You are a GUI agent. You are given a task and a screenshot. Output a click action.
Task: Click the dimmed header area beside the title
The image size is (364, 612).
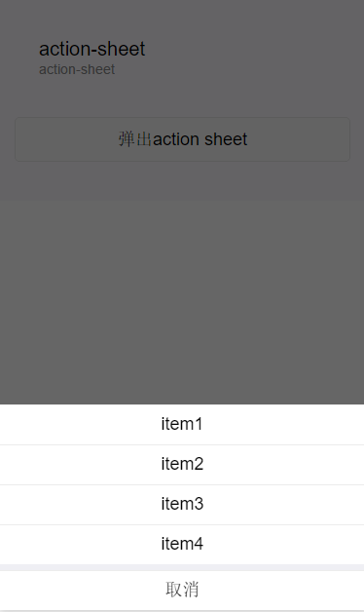point(253,57)
